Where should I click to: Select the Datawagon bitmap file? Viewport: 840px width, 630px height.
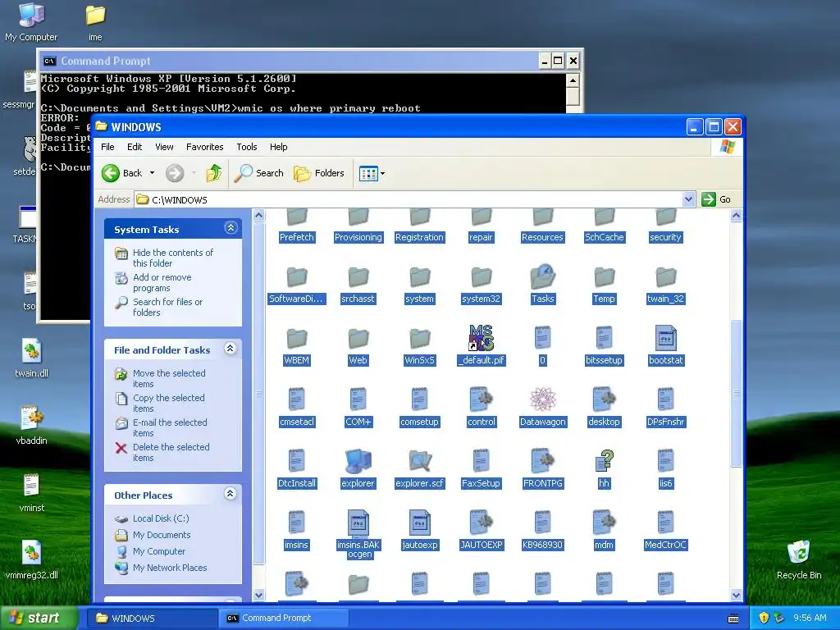pyautogui.click(x=543, y=399)
